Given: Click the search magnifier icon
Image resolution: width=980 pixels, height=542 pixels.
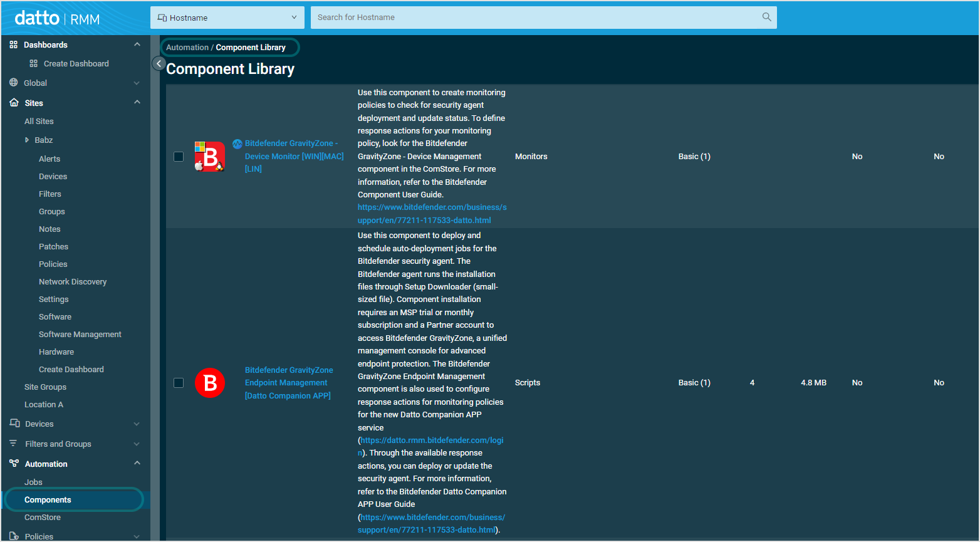Looking at the screenshot, I should [x=766, y=17].
